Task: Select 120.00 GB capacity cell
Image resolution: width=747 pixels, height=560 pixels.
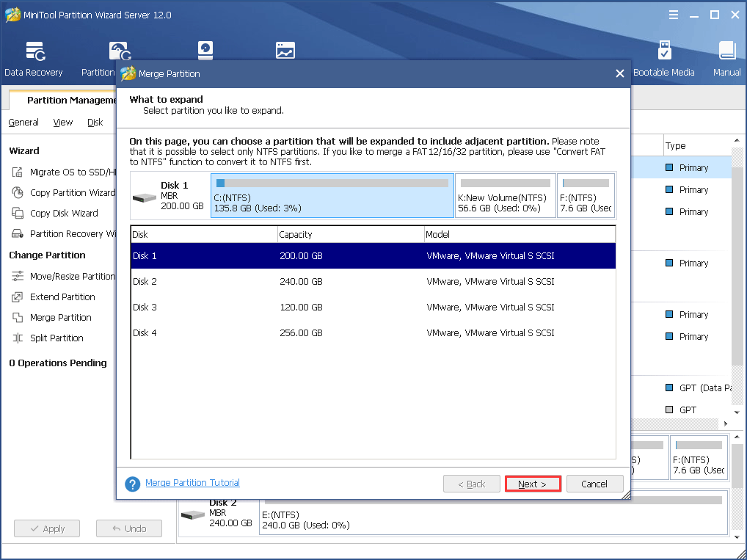Action: point(301,308)
